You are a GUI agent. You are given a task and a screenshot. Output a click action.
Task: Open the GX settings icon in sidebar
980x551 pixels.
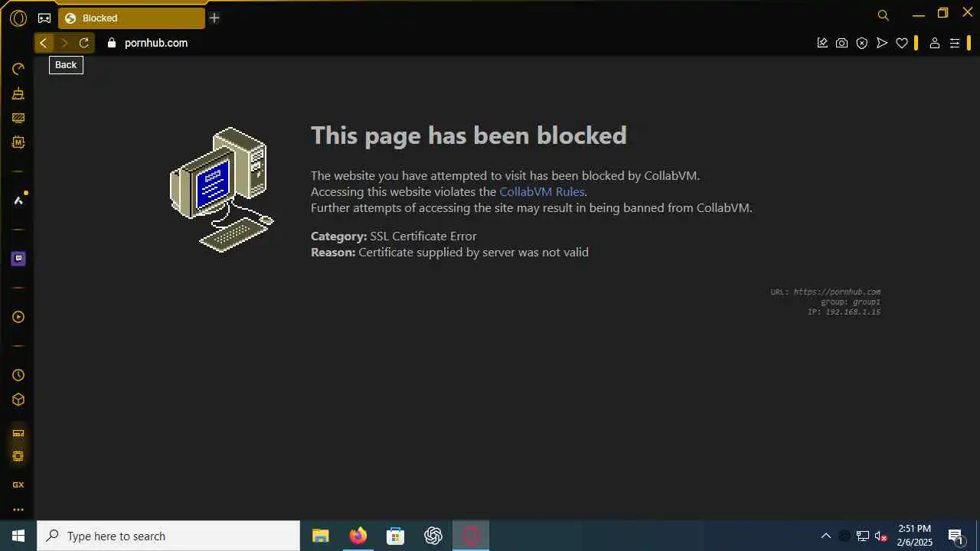18,484
